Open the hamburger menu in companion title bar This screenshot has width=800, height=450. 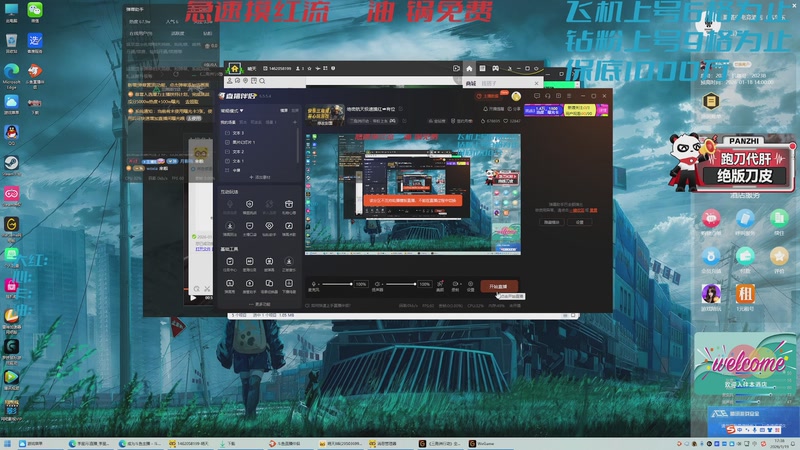click(569, 96)
